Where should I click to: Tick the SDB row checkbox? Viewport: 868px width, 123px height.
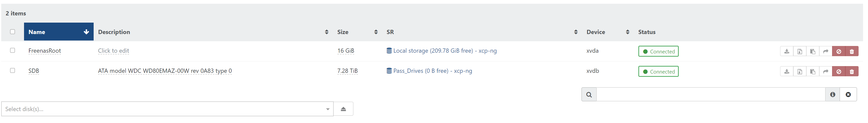coord(12,71)
